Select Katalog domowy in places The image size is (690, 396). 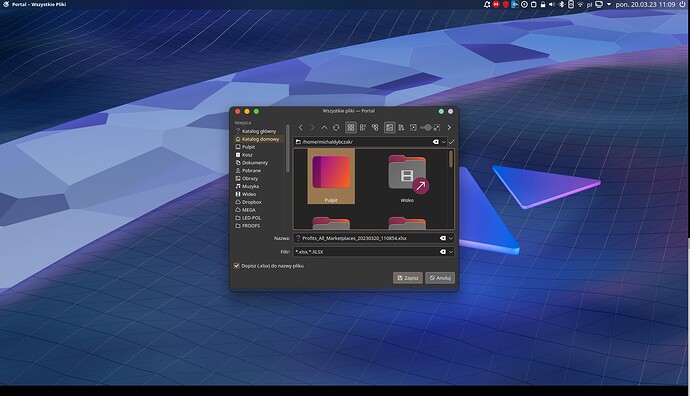[x=259, y=139]
